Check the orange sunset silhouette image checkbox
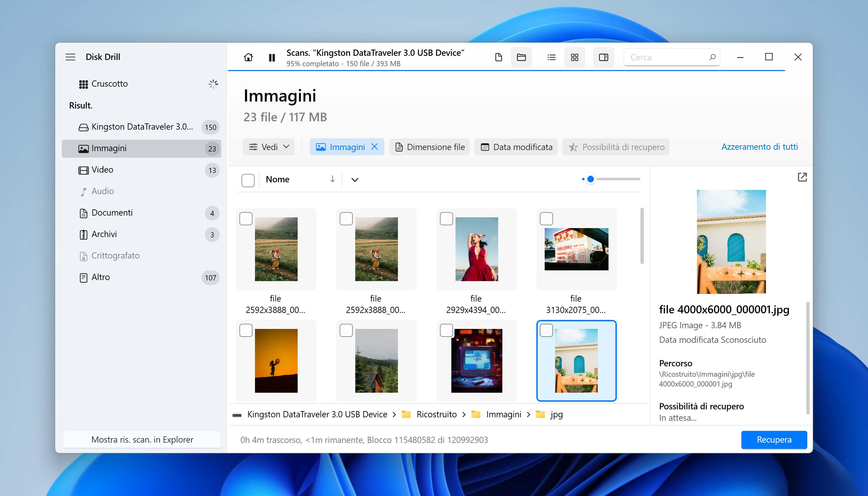The height and width of the screenshot is (496, 868). [x=246, y=330]
